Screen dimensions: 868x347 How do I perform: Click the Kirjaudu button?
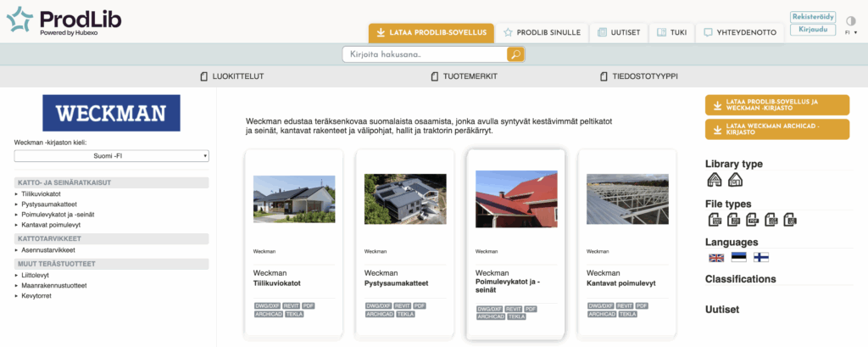coord(813,30)
